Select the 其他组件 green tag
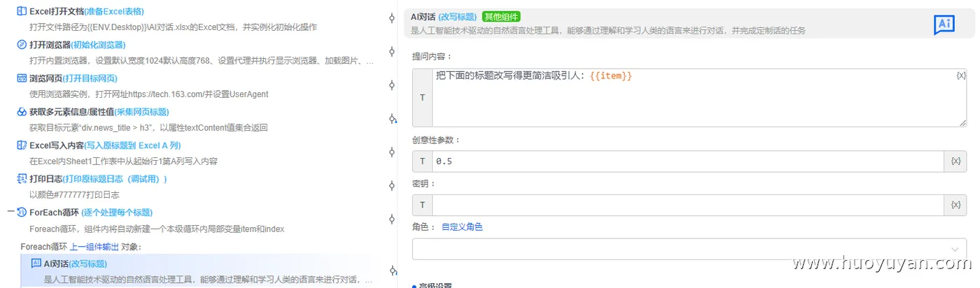Screen dimensions: 980x288 pos(501,17)
